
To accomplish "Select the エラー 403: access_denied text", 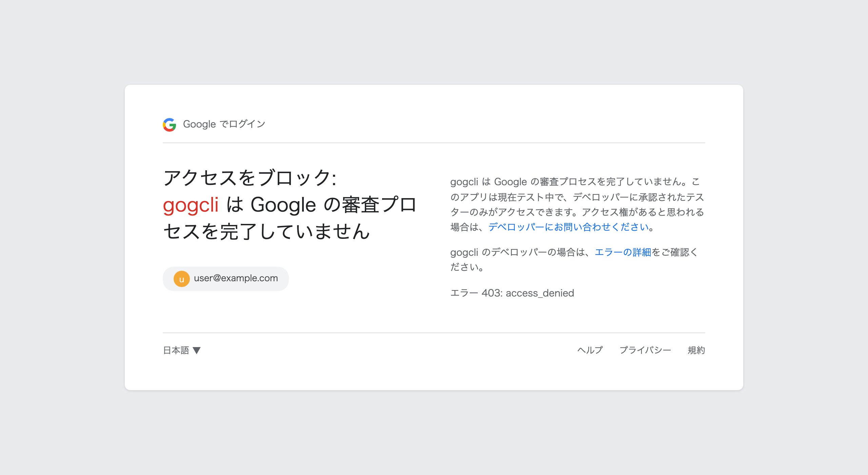I will tap(512, 293).
